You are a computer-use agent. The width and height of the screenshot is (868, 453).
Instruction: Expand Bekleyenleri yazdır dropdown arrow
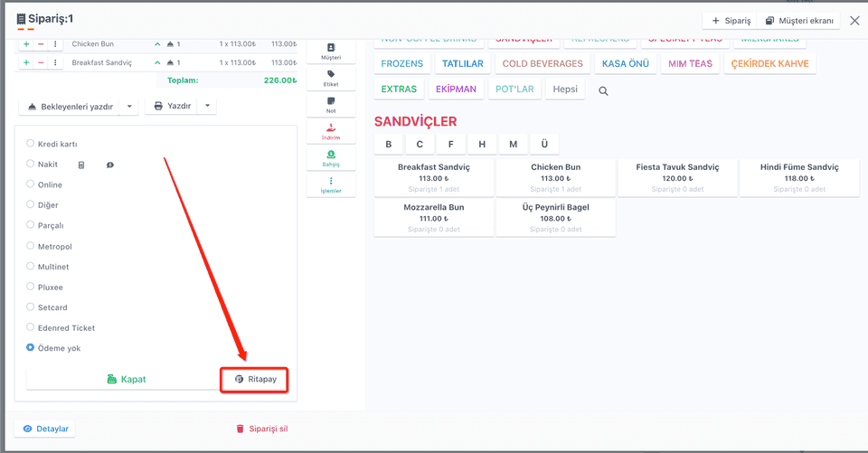tap(129, 106)
